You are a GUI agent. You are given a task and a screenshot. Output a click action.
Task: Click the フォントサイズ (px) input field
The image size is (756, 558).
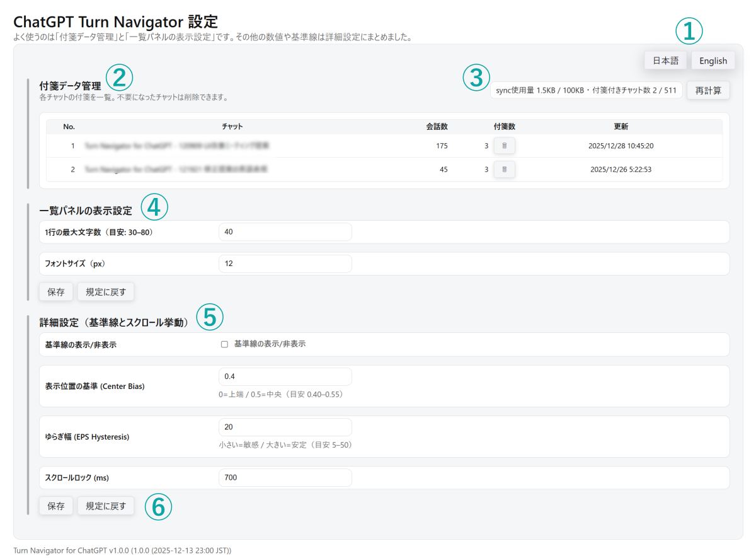[285, 264]
